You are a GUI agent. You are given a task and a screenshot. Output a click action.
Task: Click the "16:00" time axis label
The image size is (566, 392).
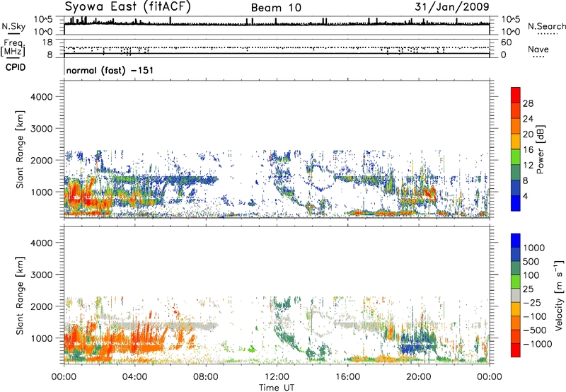[x=347, y=377]
